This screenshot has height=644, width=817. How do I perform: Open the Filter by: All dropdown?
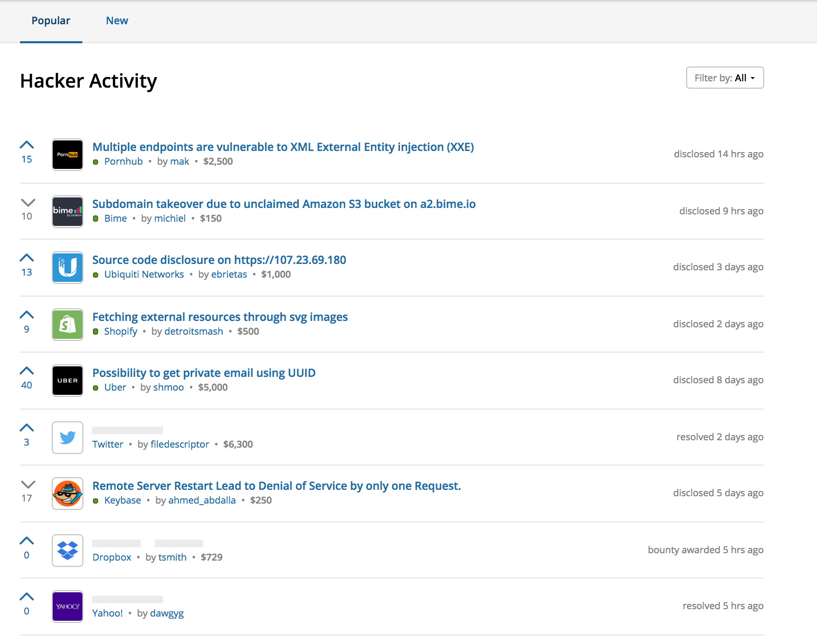pos(725,78)
